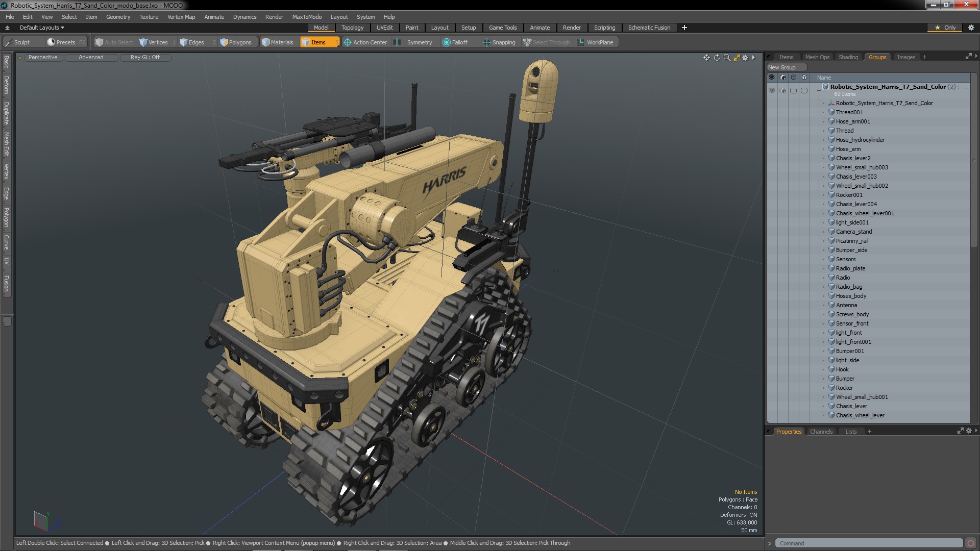
Task: Add a new panel tab beside Images
Action: coord(924,57)
